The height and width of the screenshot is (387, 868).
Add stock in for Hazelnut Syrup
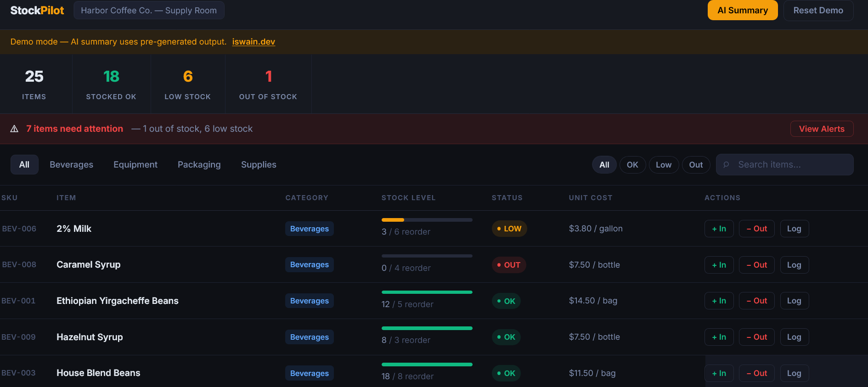(x=719, y=337)
